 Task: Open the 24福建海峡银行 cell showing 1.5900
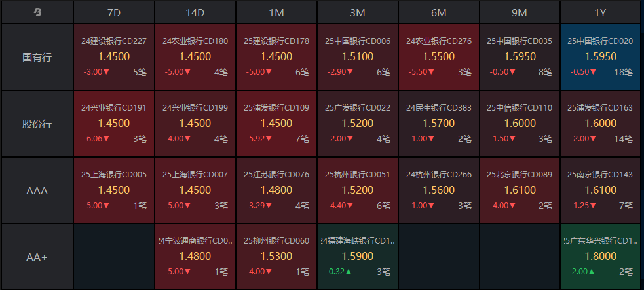(357, 257)
